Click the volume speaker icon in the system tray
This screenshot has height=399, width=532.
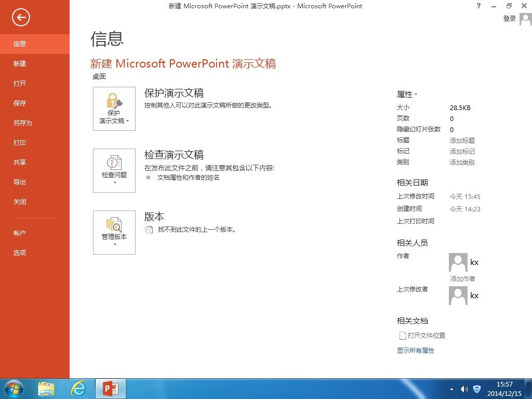pyautogui.click(x=464, y=389)
